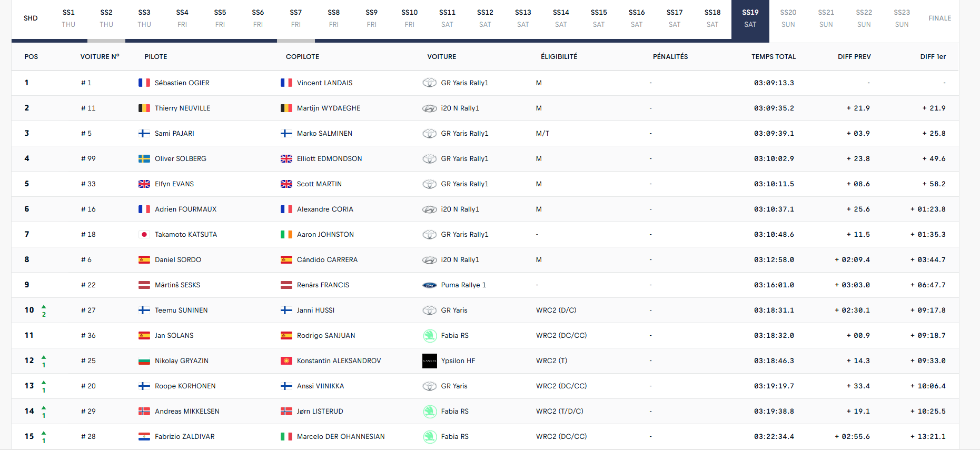This screenshot has width=980, height=451.
Task: Click the VOITURE N° column header
Action: pyautogui.click(x=100, y=57)
